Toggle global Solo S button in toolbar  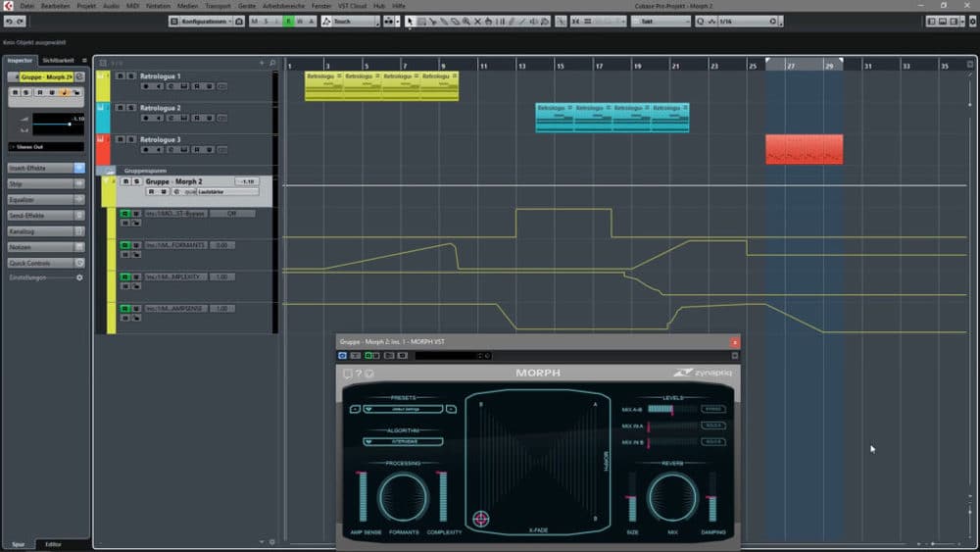(x=266, y=22)
